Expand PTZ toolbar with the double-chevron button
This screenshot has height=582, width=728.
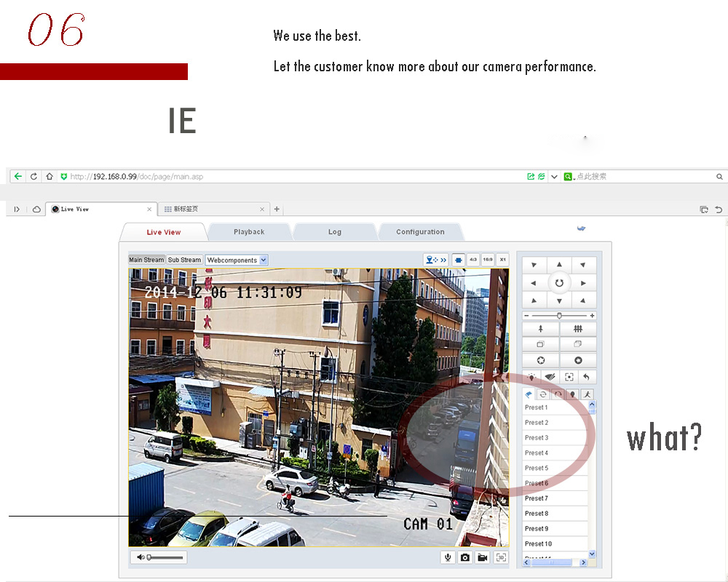coord(437,259)
